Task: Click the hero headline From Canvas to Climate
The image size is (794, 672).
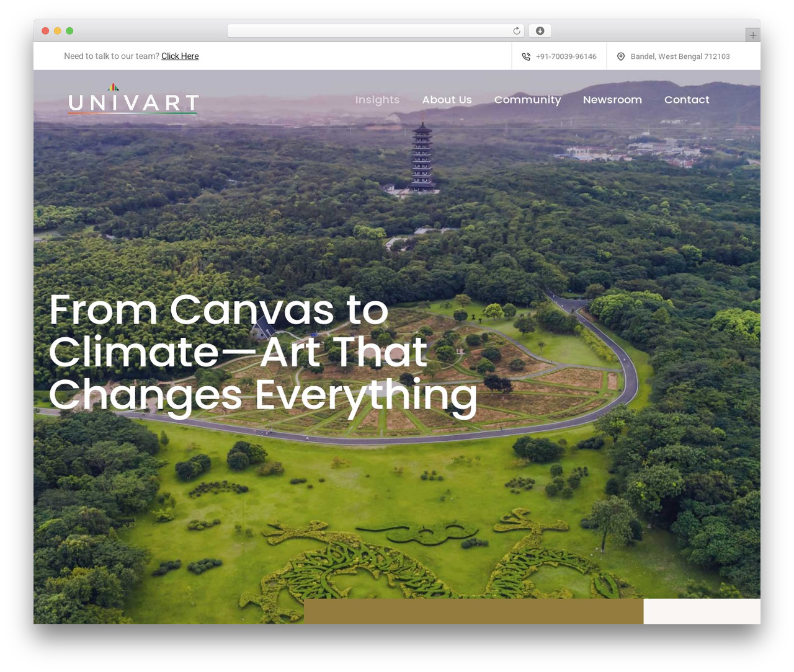Action: pos(263,352)
